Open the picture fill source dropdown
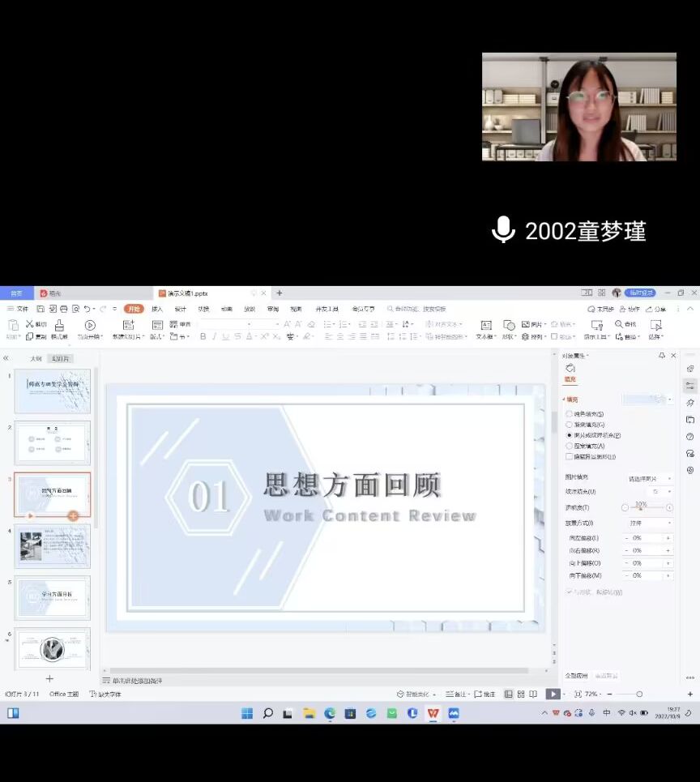This screenshot has width=700, height=782. pyautogui.click(x=650, y=479)
